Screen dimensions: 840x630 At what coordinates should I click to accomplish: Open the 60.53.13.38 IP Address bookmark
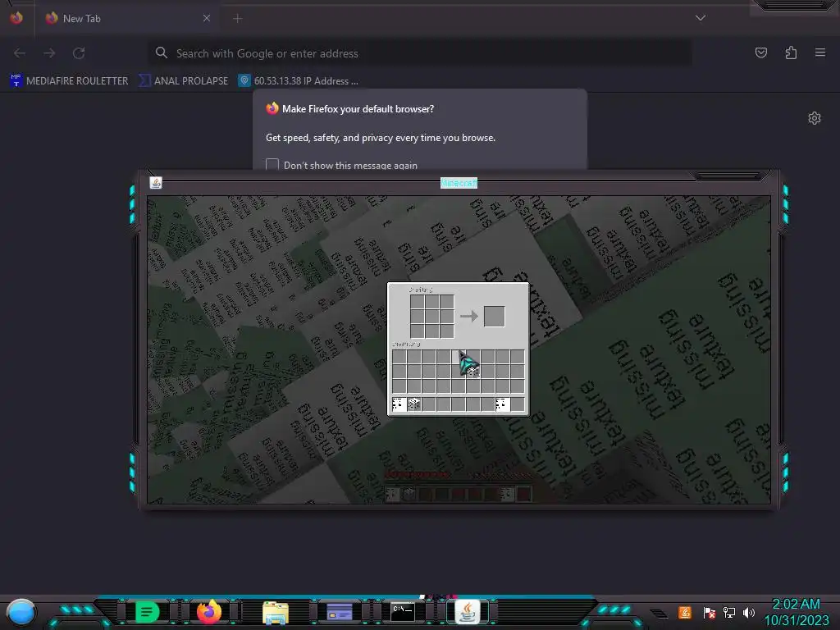(x=299, y=81)
